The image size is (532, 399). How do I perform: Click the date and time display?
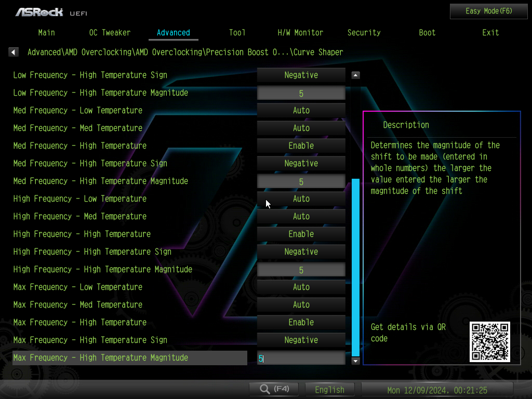pos(437,390)
